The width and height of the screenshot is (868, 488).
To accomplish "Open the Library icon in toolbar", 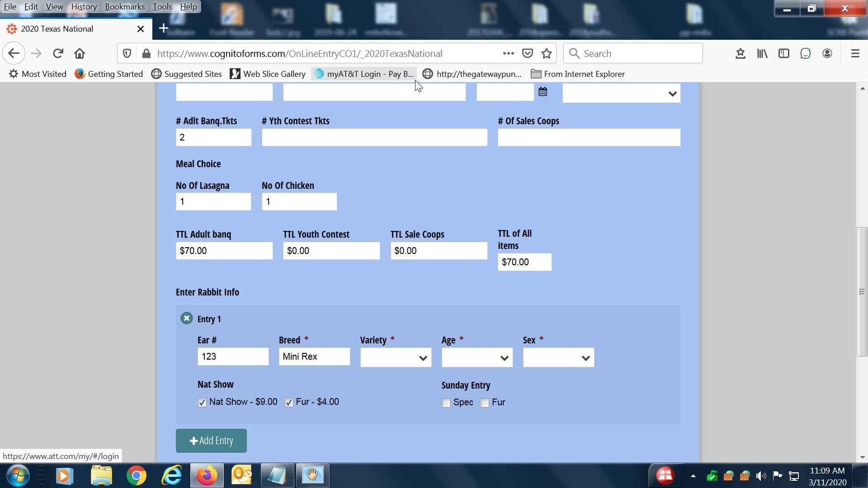I will coord(762,53).
